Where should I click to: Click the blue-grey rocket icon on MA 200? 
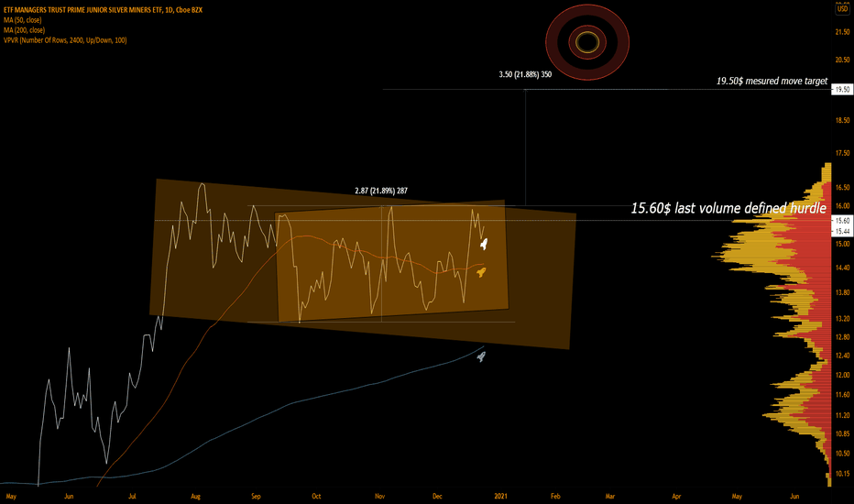(481, 356)
